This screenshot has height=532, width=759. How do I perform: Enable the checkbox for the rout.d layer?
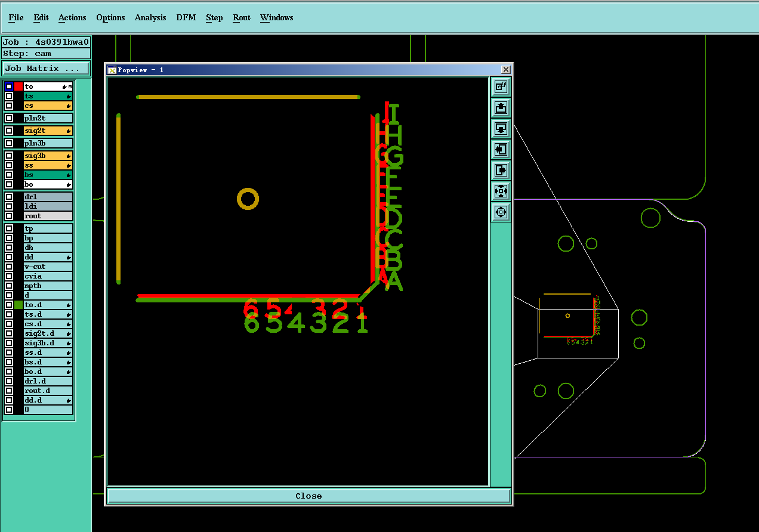[9, 391]
